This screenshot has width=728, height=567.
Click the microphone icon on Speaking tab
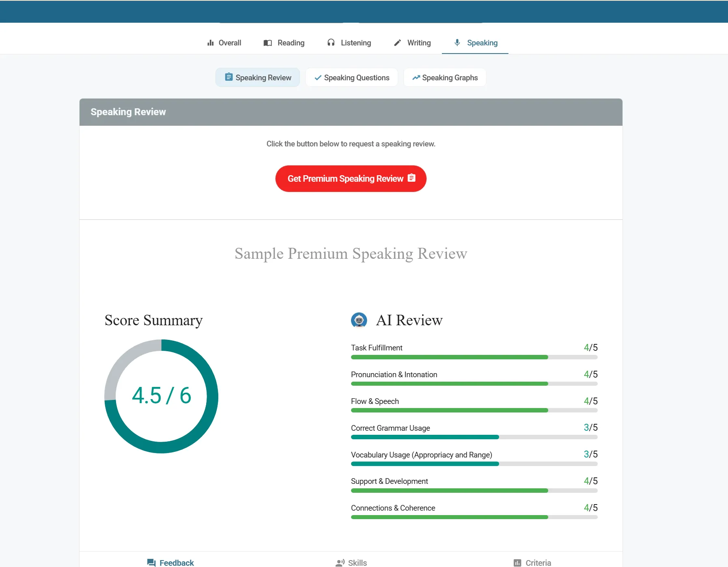(457, 42)
